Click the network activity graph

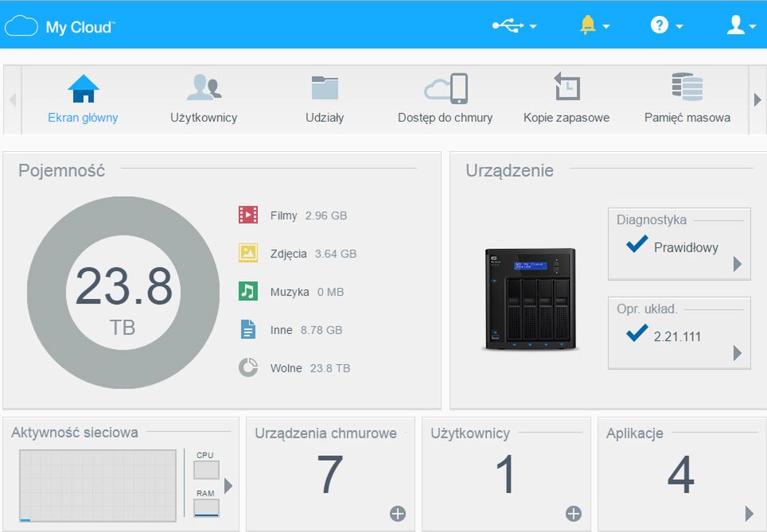click(98, 486)
